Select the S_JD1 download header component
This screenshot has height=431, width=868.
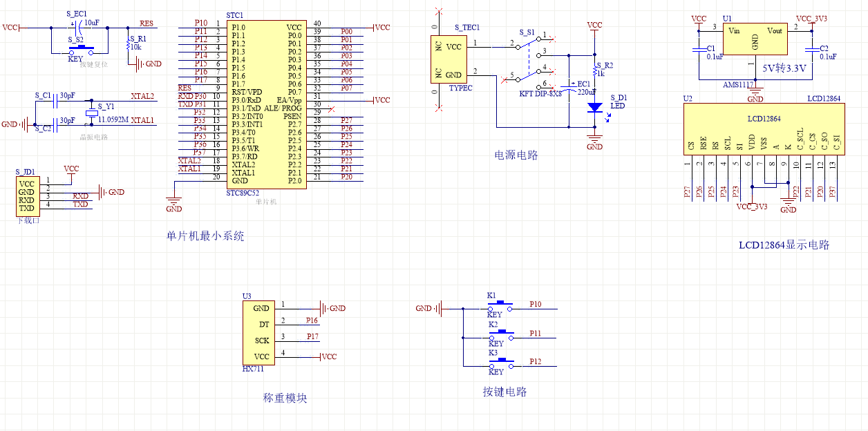click(27, 195)
